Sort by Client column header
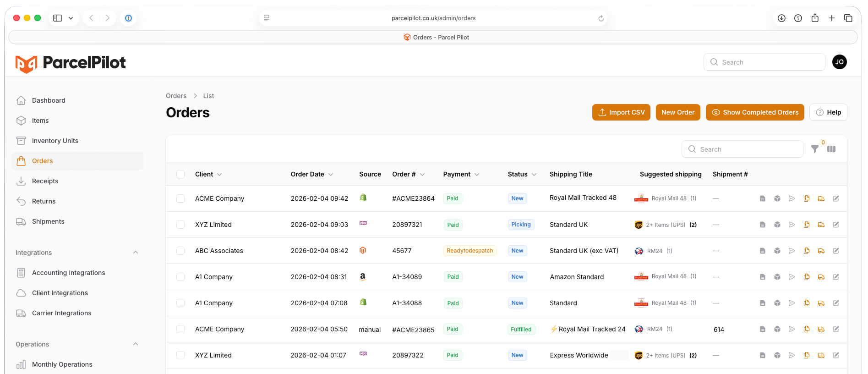Screen dimensions: 868x374 (x=208, y=174)
